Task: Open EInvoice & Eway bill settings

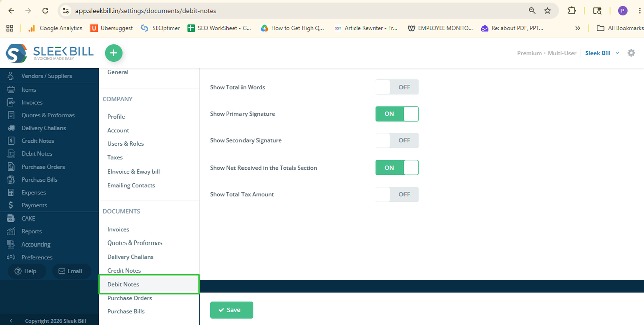Action: tap(134, 172)
